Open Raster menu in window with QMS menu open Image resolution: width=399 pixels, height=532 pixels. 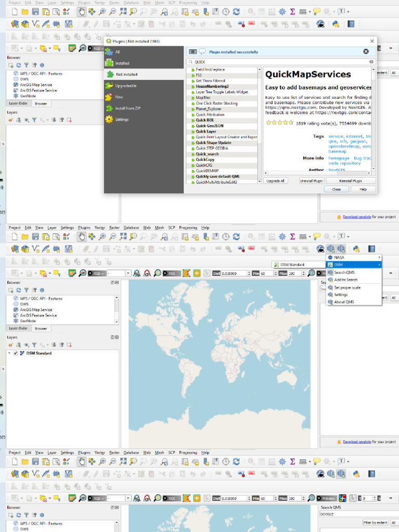[114, 228]
